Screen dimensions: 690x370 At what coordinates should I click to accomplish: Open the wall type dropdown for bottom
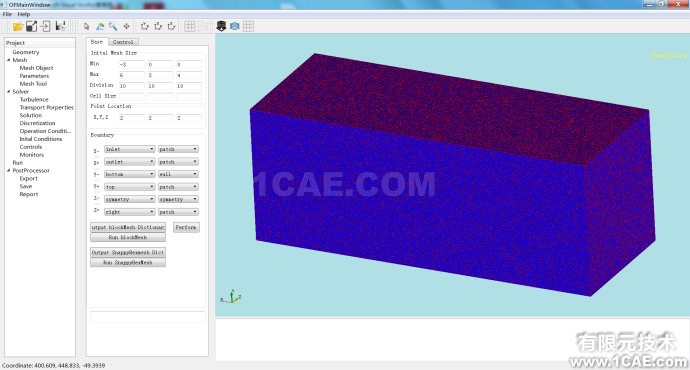tap(178, 174)
